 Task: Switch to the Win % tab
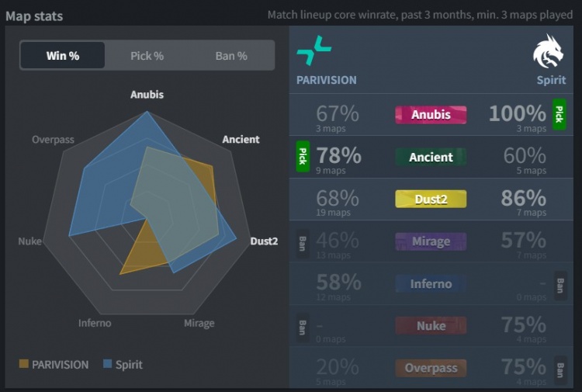pyautogui.click(x=63, y=56)
